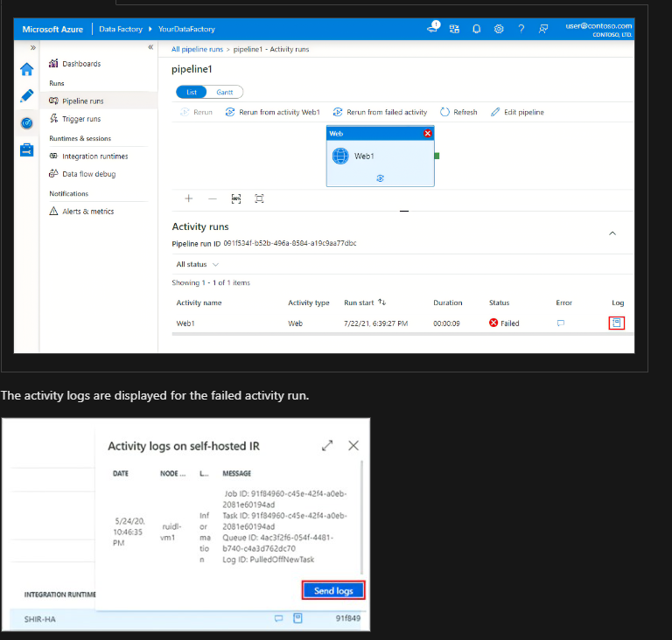Click Data Factory breadcrumb in header
Image resolution: width=672 pixels, height=640 pixels.
coord(121,29)
